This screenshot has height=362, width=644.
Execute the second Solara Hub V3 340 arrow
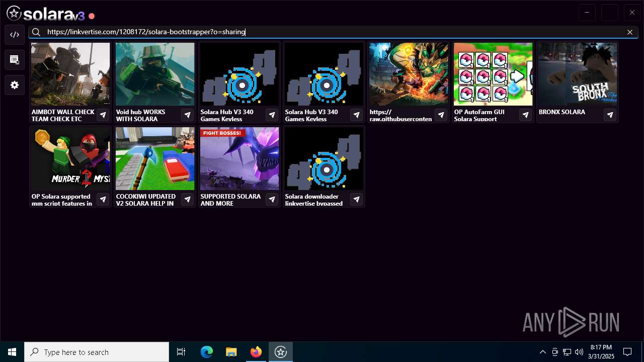coord(357,115)
